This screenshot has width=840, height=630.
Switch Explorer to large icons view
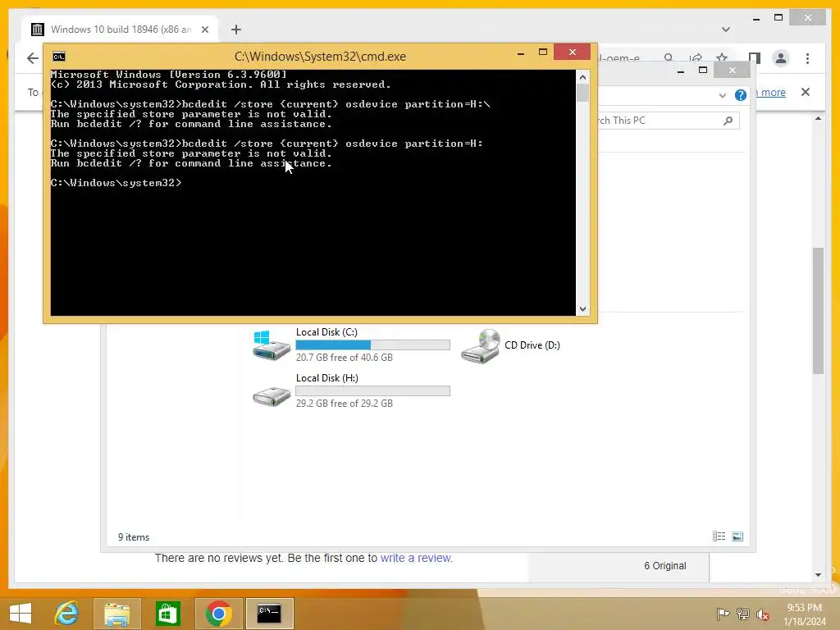[737, 536]
